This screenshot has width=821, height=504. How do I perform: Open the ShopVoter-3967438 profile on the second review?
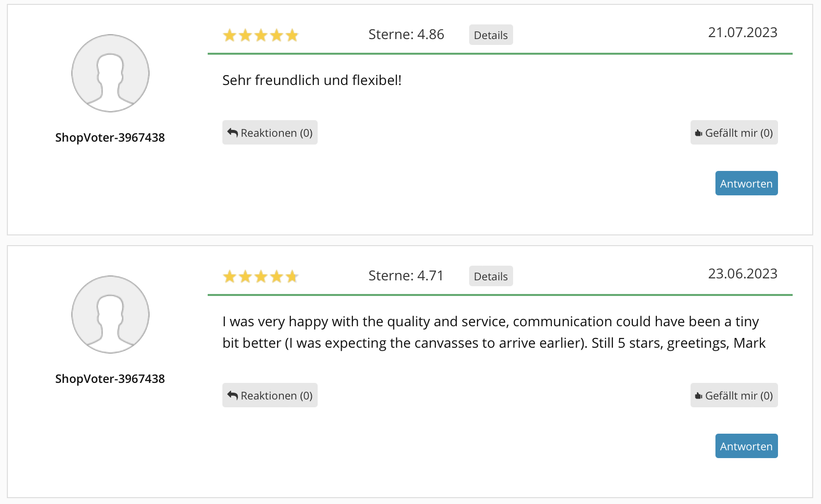tap(110, 379)
